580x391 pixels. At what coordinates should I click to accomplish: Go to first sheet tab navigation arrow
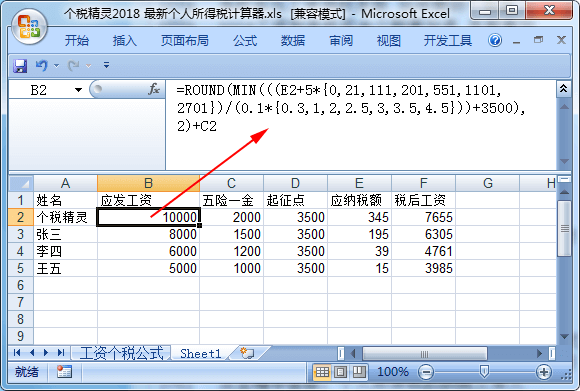(x=17, y=353)
